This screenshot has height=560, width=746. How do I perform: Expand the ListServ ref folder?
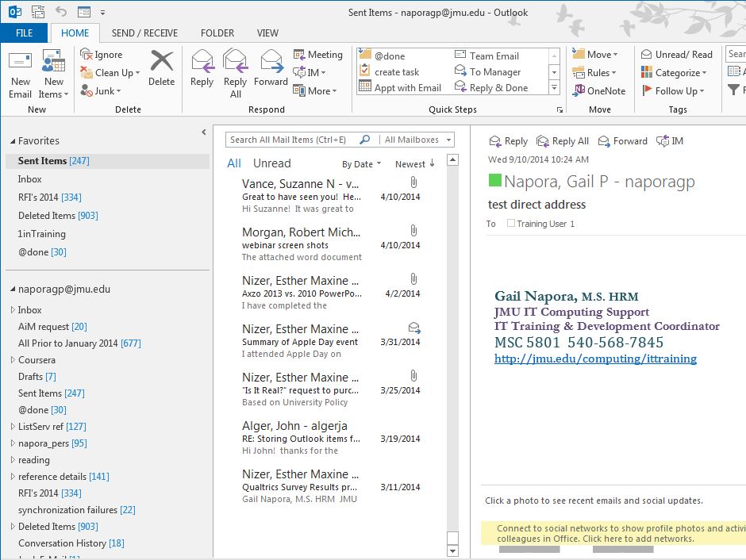click(x=13, y=427)
